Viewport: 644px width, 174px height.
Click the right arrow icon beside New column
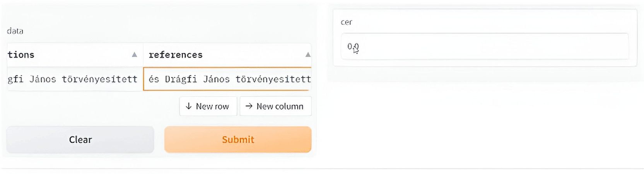249,106
